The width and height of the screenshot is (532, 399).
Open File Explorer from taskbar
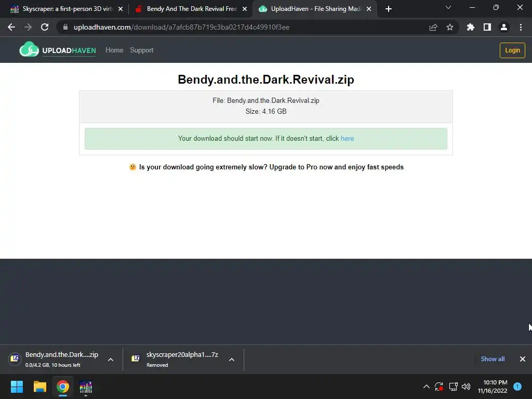(x=39, y=387)
